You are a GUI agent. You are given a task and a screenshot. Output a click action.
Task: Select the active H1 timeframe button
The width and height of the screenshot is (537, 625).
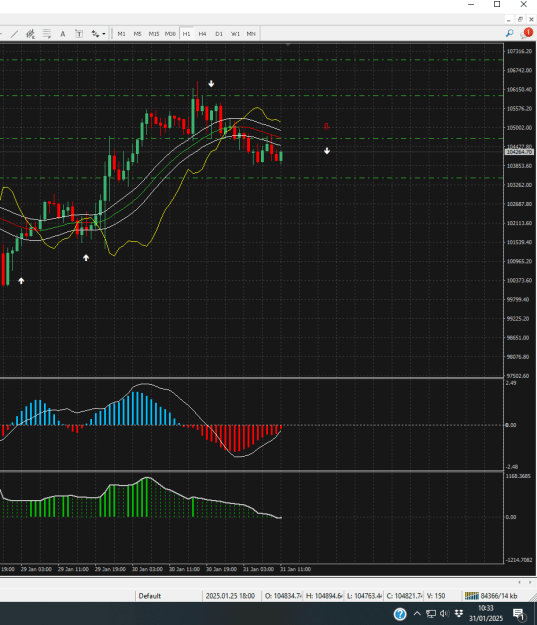tap(187, 34)
